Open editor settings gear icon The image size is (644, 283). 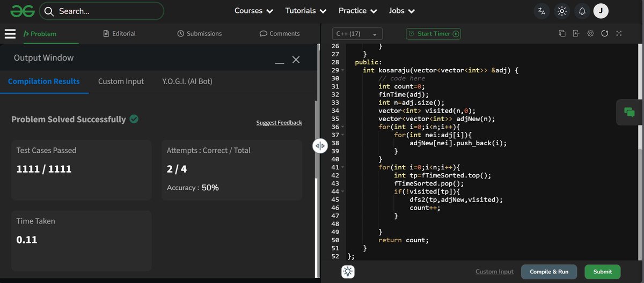(x=590, y=33)
